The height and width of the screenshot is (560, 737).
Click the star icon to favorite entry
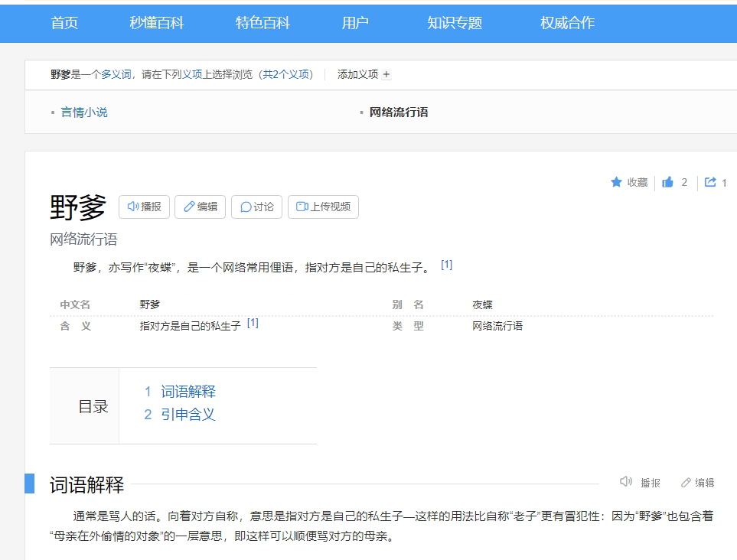[616, 182]
